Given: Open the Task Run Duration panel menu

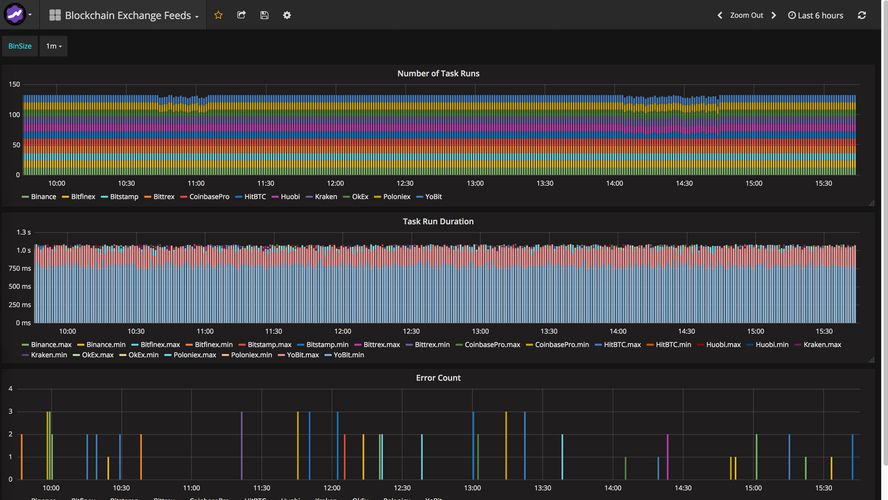Looking at the screenshot, I should (438, 221).
